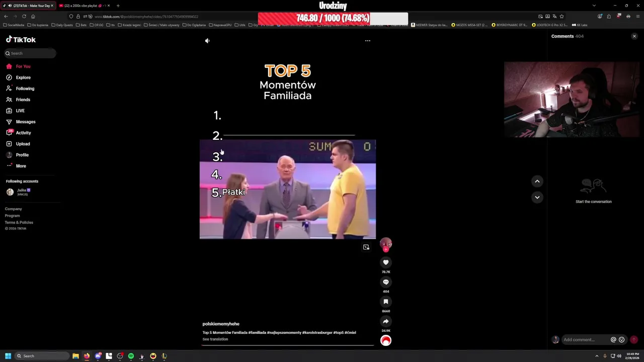Open the Friends page
The image size is (644, 362).
pos(18,100)
